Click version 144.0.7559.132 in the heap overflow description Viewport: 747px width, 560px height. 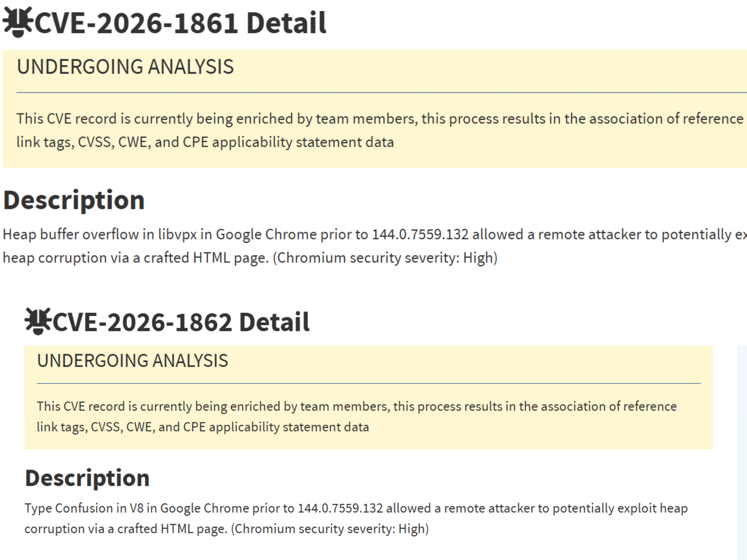point(420,234)
